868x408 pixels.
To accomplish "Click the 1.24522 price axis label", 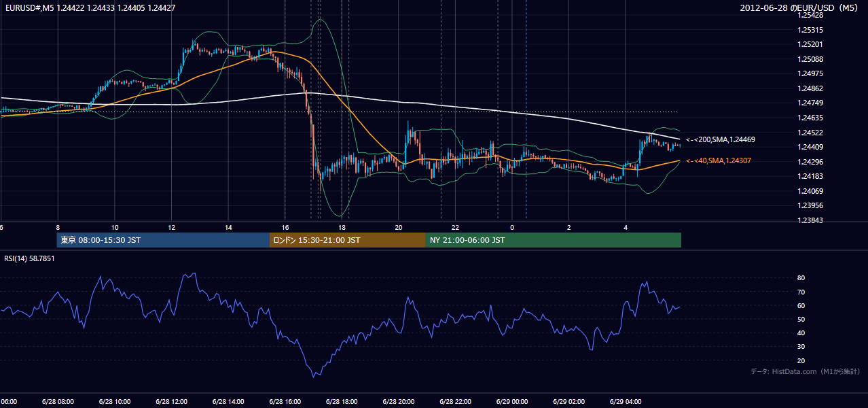I will (810, 133).
